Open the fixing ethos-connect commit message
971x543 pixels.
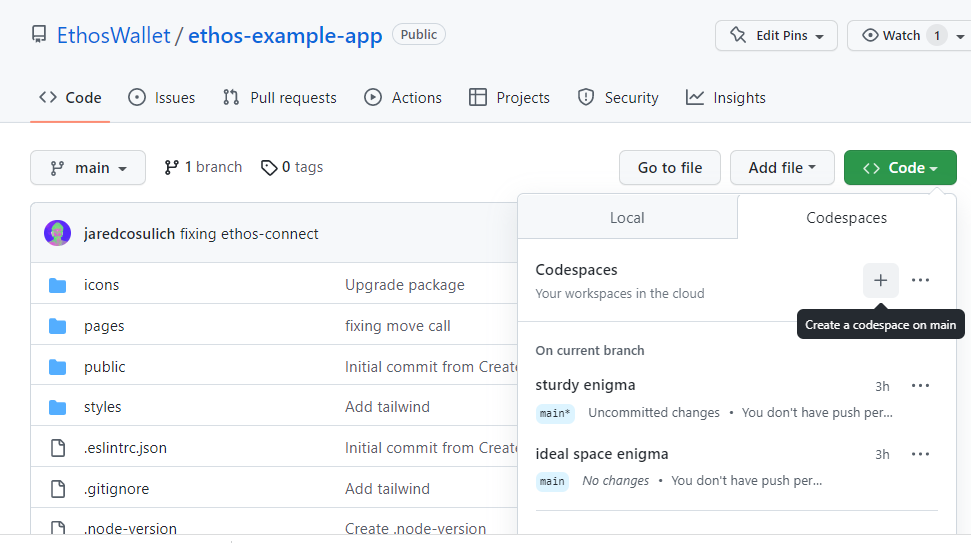pyautogui.click(x=249, y=234)
